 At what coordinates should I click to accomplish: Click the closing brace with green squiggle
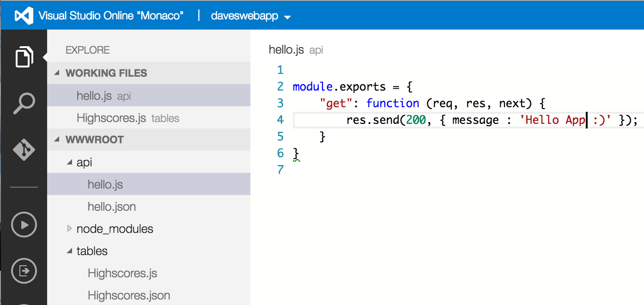296,154
